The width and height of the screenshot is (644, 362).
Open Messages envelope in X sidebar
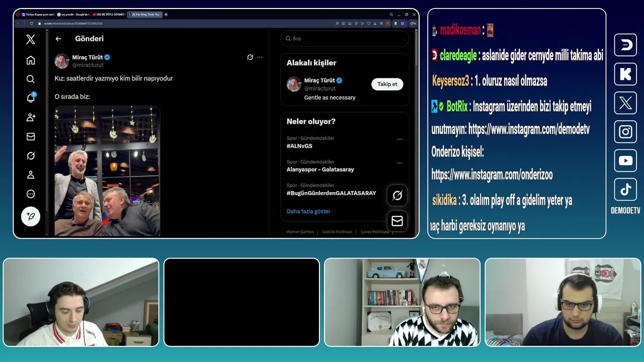pyautogui.click(x=31, y=136)
